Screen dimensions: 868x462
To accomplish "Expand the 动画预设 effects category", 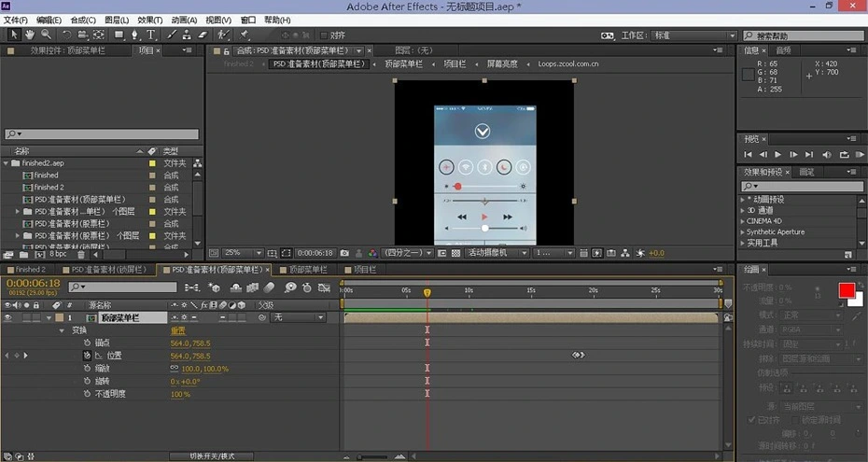I will 743,199.
